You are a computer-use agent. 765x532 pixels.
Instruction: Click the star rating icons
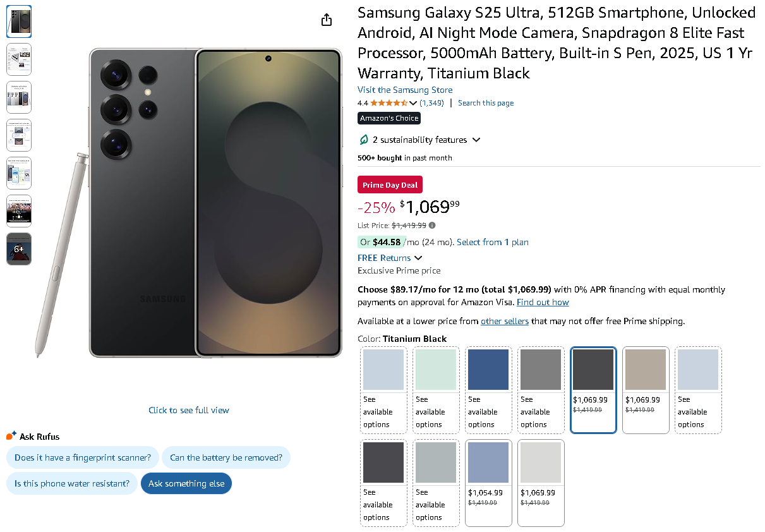coord(389,103)
